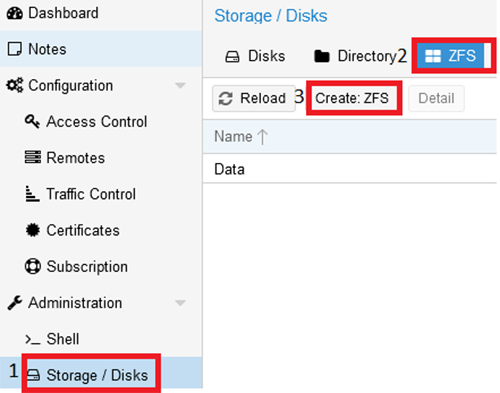The height and width of the screenshot is (393, 500).
Task: Collapse the Configuration section arrow
Action: [180, 86]
